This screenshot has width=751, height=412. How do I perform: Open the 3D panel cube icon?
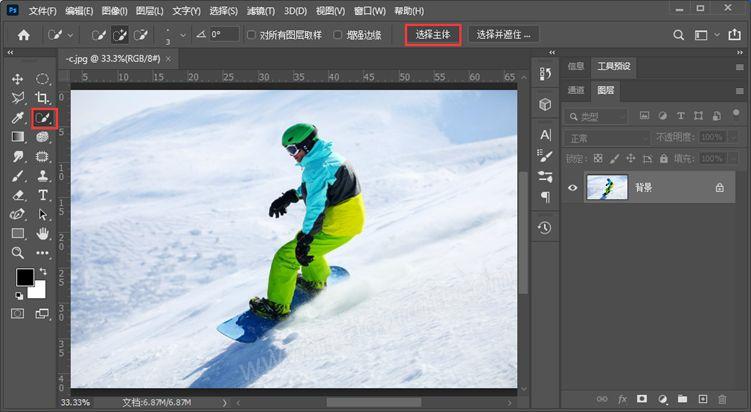tap(545, 104)
